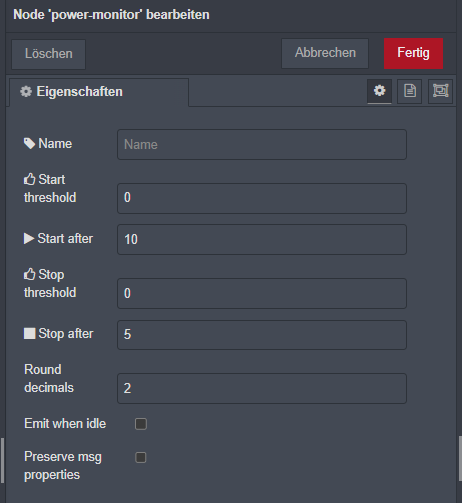The image size is (462, 503).
Task: Click the thumbs-up icon beside Stop threshold
Action: point(29,274)
